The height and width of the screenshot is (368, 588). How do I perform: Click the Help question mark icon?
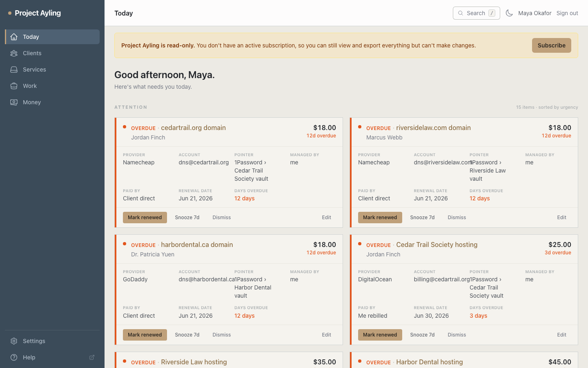tap(14, 357)
